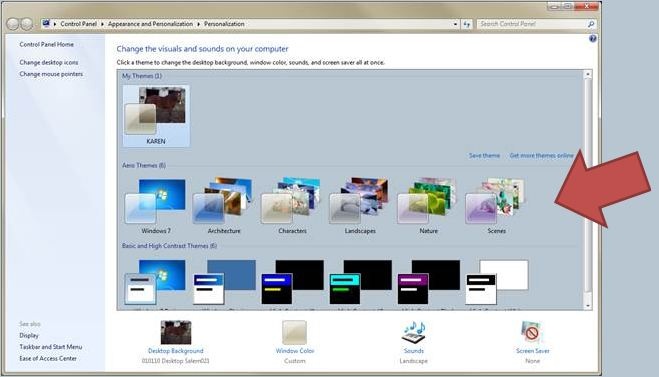Open the Sounds settings icon
659x377 pixels.
[414, 332]
